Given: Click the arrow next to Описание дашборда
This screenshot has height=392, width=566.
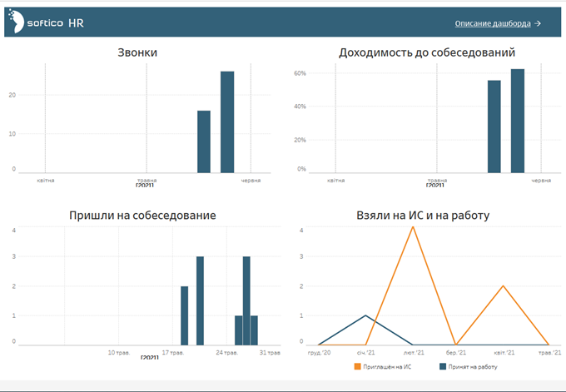Looking at the screenshot, I should click(538, 24).
